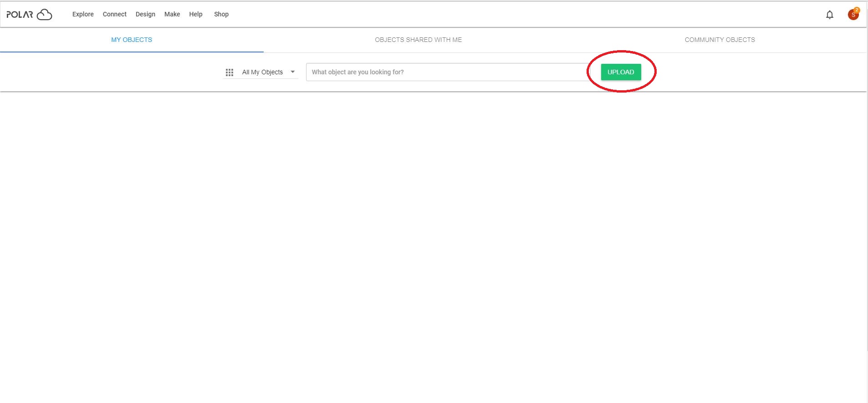Switch to the My Objects tab
The width and height of the screenshot is (868, 403).
coord(132,40)
